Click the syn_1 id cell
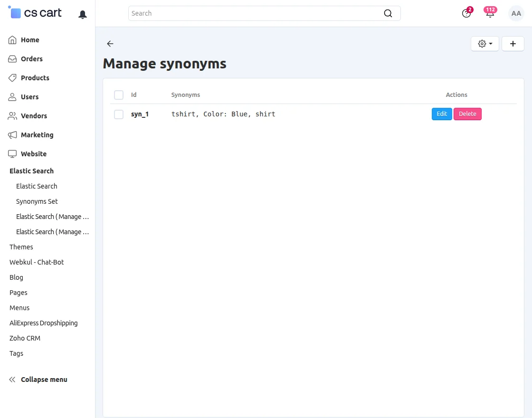Image resolution: width=532 pixels, height=418 pixels. [x=140, y=114]
